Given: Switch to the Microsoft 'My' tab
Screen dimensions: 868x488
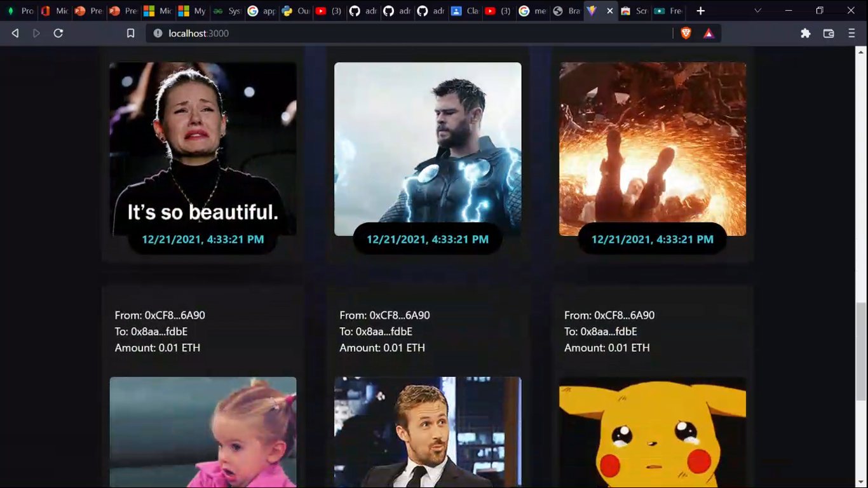Looking at the screenshot, I should coord(191,11).
